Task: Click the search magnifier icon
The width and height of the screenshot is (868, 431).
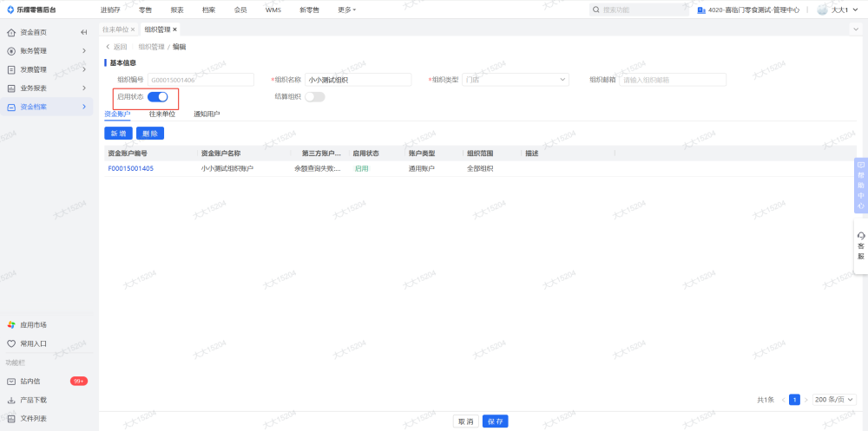Action: pyautogui.click(x=596, y=10)
